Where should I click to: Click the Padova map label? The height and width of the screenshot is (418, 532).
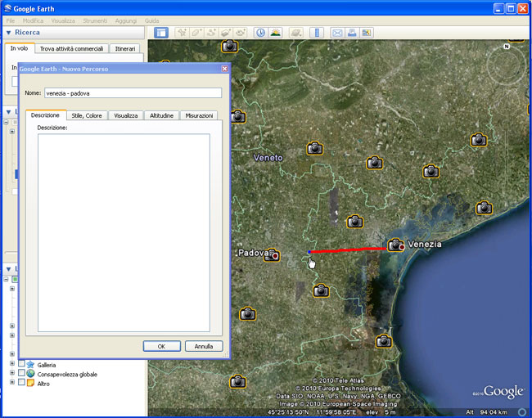click(x=253, y=253)
